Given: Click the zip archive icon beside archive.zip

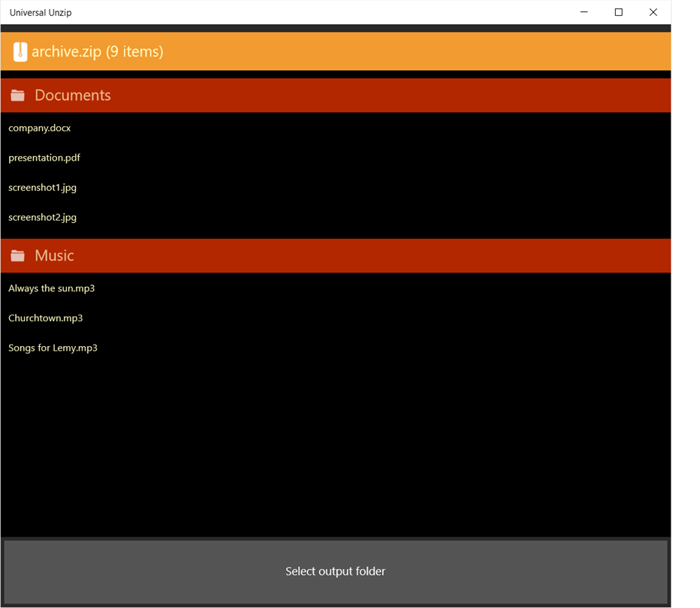Looking at the screenshot, I should (20, 52).
